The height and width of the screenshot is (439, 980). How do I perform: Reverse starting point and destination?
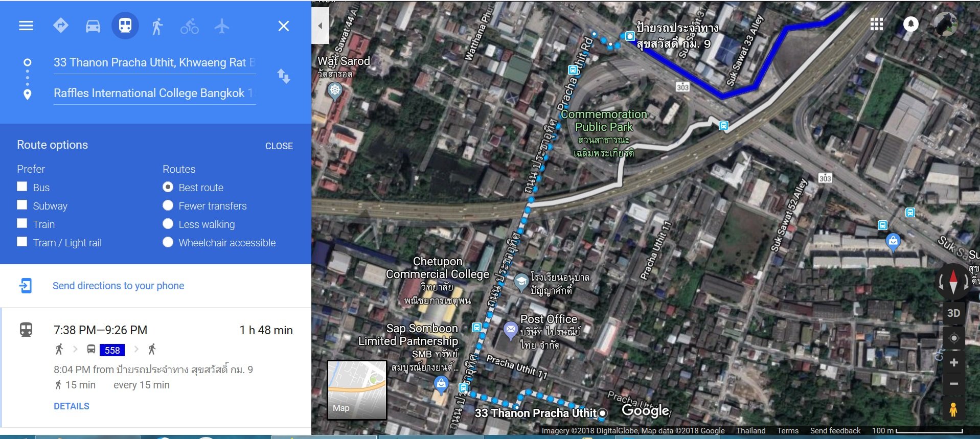click(284, 76)
